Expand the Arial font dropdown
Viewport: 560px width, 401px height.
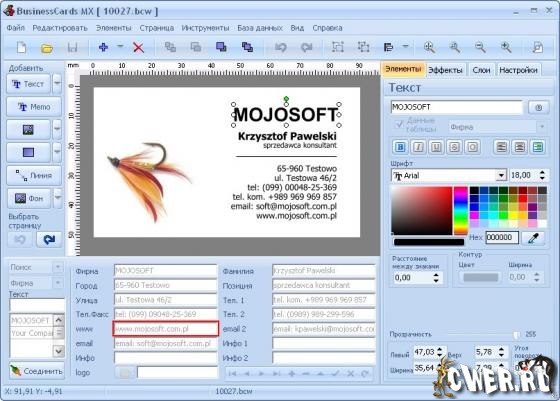click(501, 175)
